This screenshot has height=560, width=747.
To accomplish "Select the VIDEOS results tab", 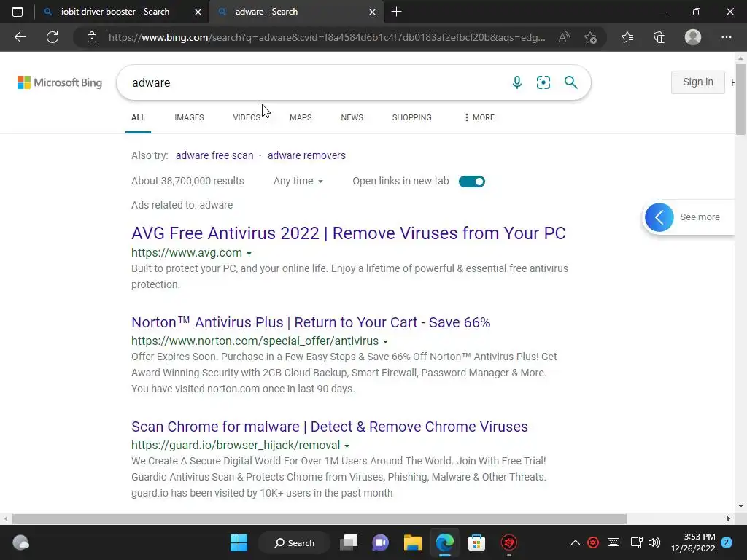I will [247, 117].
